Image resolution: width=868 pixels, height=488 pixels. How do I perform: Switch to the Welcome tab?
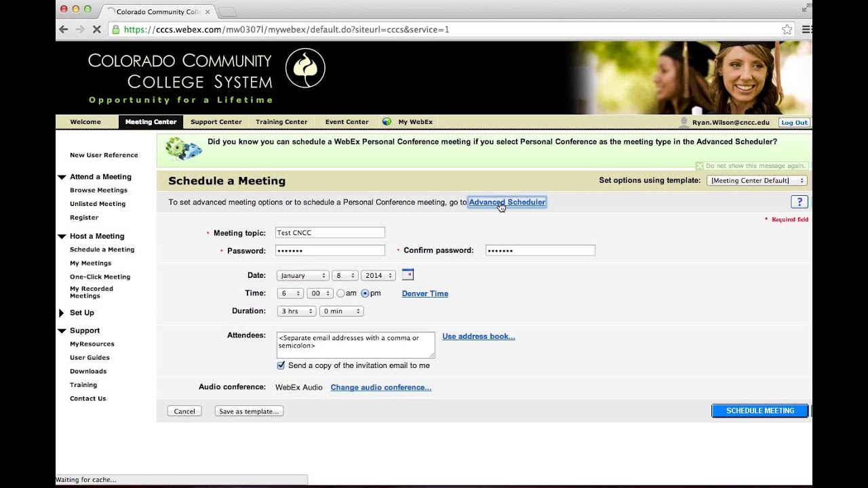pos(85,122)
